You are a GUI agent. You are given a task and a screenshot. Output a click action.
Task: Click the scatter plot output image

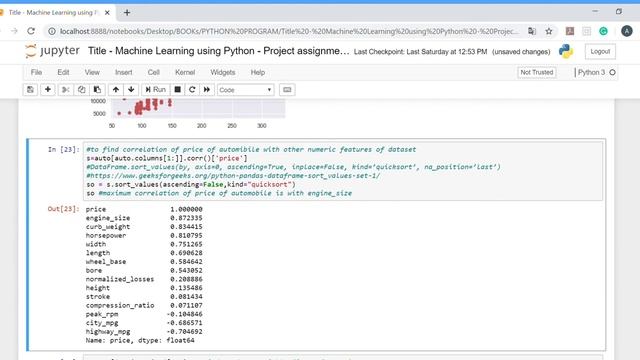188,114
